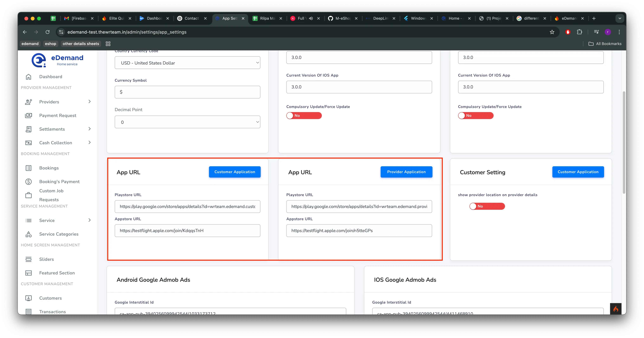Click the Payment Request money icon

pos(29,115)
